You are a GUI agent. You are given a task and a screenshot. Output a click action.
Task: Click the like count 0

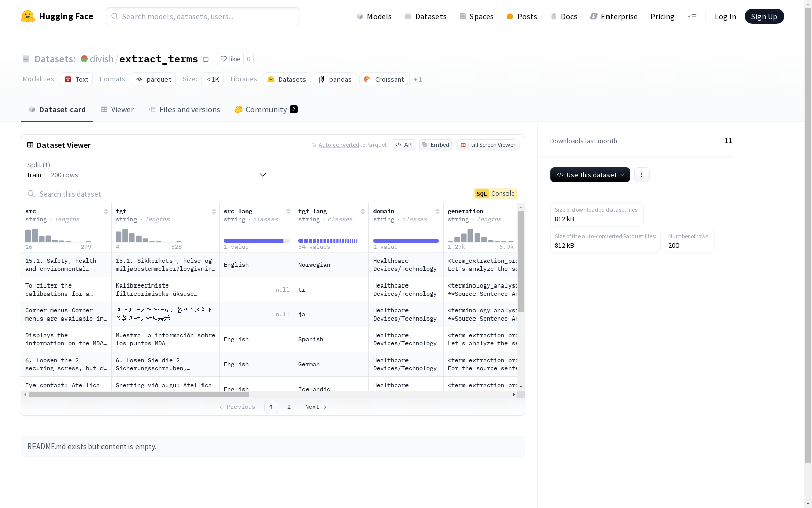click(x=249, y=59)
